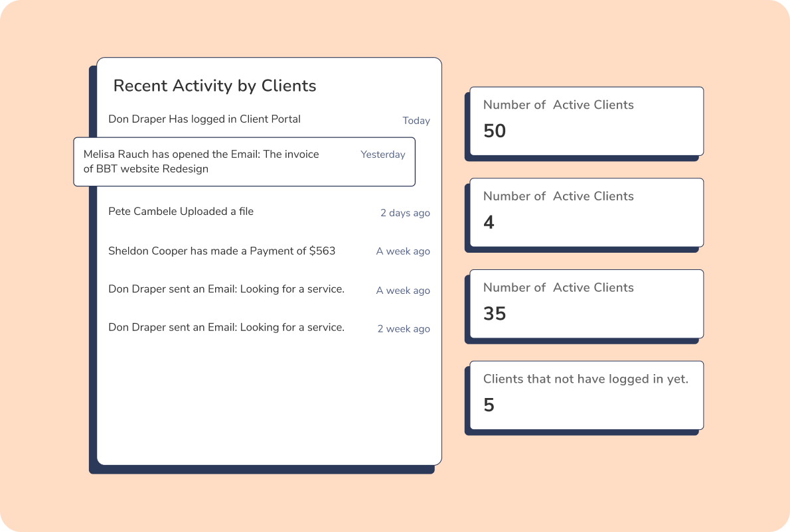This screenshot has height=532, width=790.
Task: Click the 2 days ago timestamp
Action: point(406,213)
